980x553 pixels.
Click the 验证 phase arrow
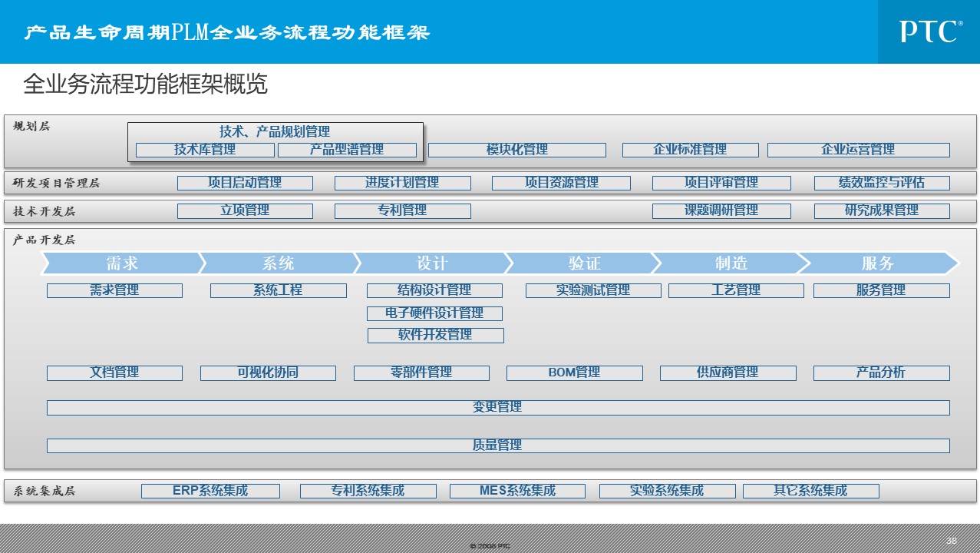[583, 263]
